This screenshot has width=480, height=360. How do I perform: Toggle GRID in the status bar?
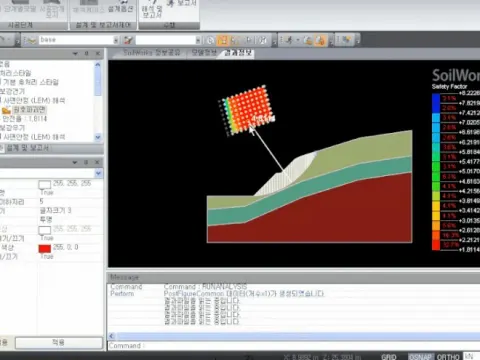coord(389,357)
